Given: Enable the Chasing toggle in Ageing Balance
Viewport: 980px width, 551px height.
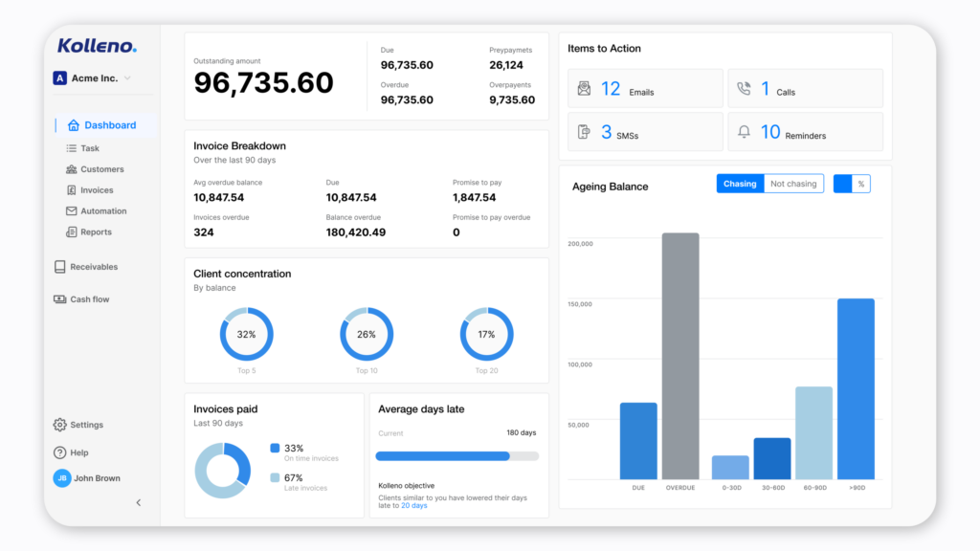Looking at the screenshot, I should [x=739, y=183].
